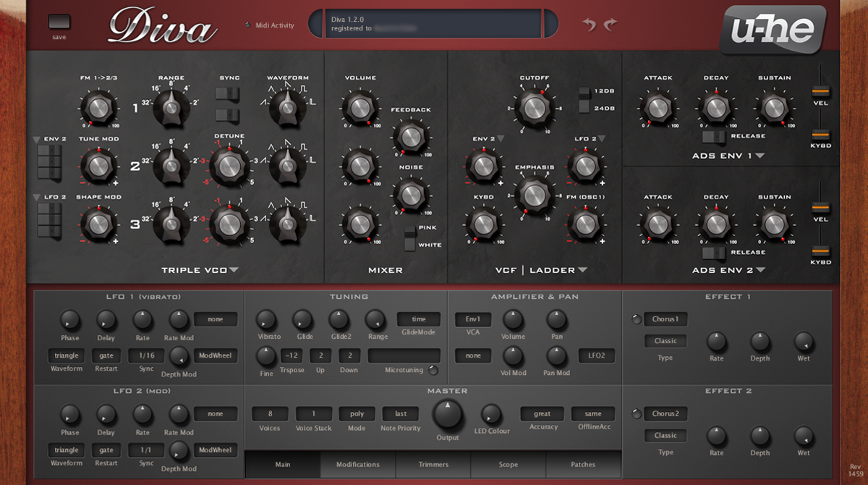
Task: Click the mixer Noise knob
Action: (410, 195)
